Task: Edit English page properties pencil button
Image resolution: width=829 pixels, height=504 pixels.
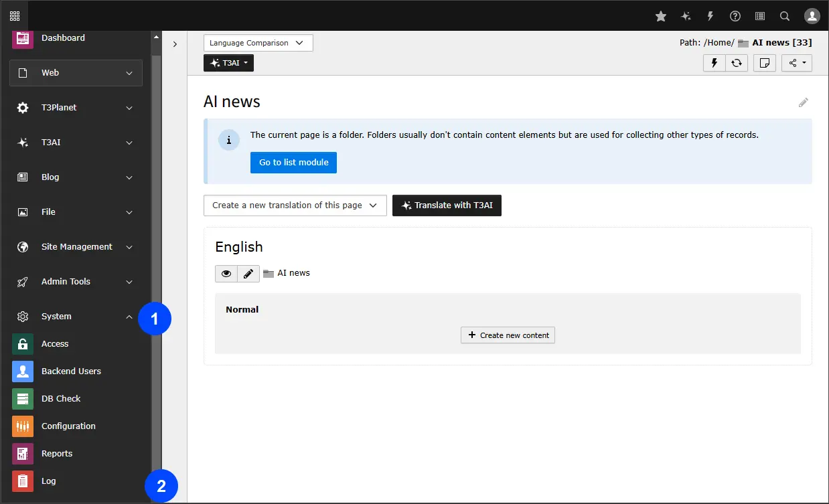Action: click(248, 274)
